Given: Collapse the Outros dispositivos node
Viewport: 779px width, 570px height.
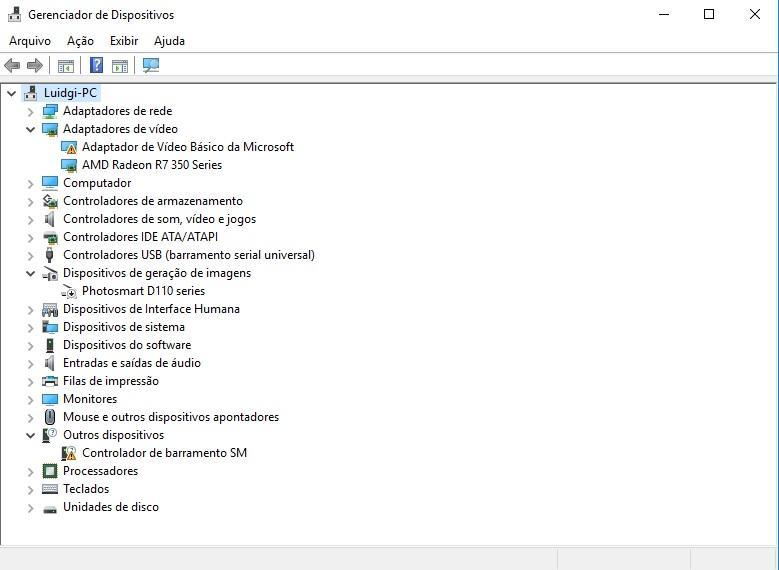Looking at the screenshot, I should (30, 435).
